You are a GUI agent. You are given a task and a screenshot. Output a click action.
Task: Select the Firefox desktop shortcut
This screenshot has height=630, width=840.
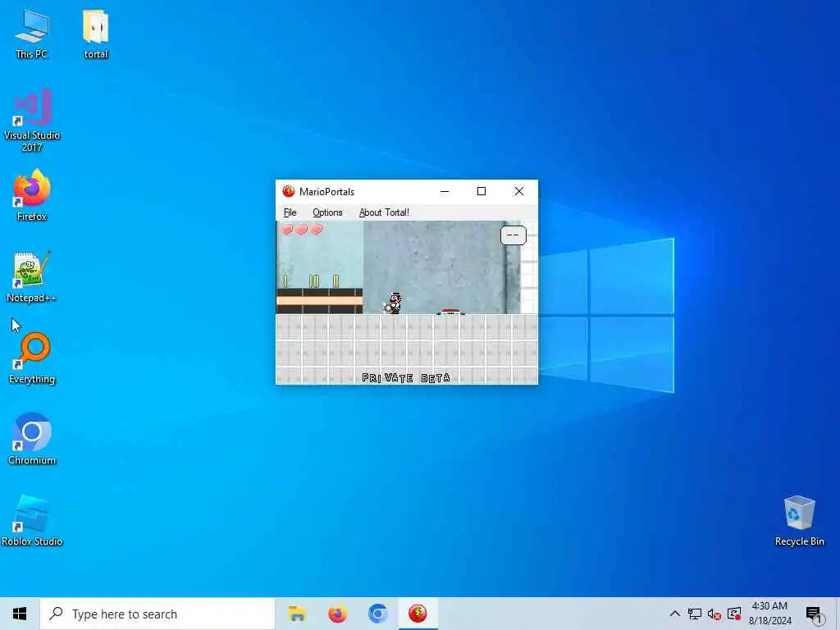(32, 195)
